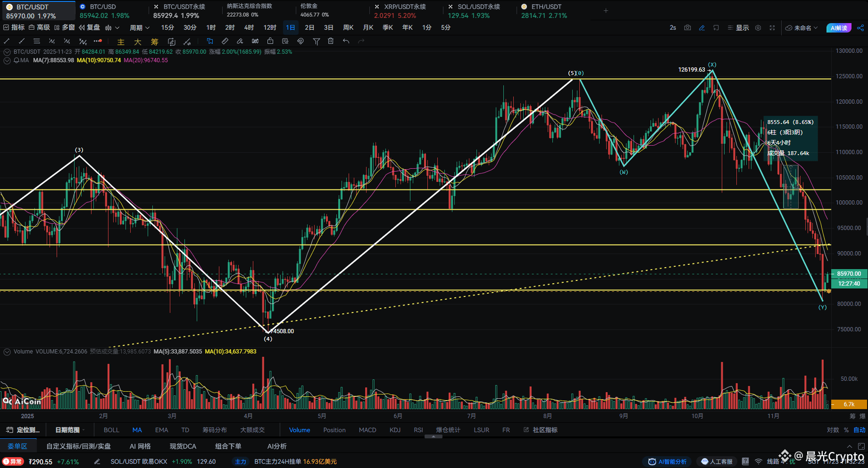Viewport: 868px width, 468px height.
Task: Open the 未命名 layout dropdown
Action: (801, 28)
